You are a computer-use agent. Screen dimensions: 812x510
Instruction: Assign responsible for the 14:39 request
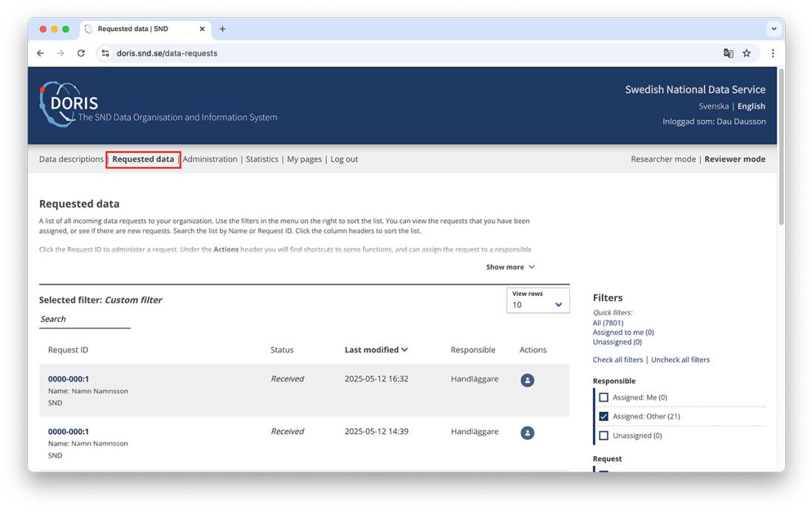click(527, 433)
